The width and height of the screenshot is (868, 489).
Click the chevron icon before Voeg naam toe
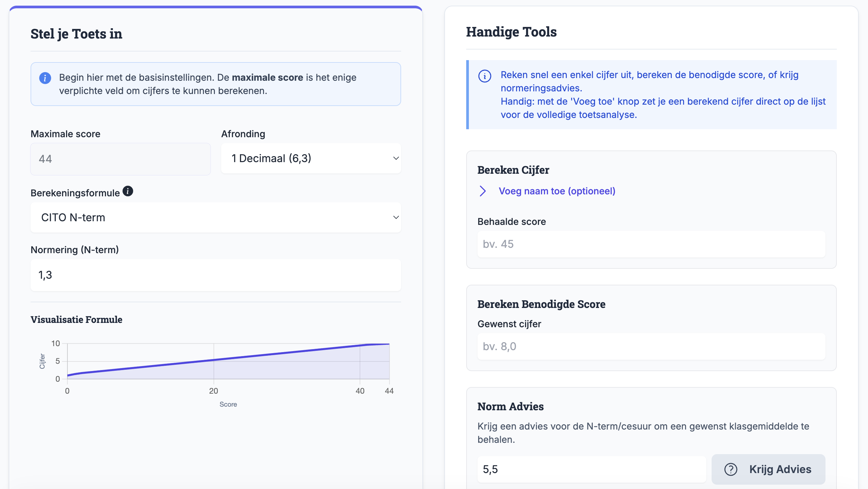(x=482, y=191)
